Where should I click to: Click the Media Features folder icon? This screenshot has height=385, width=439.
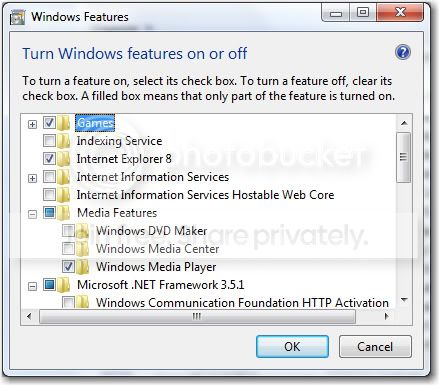[x=63, y=213]
